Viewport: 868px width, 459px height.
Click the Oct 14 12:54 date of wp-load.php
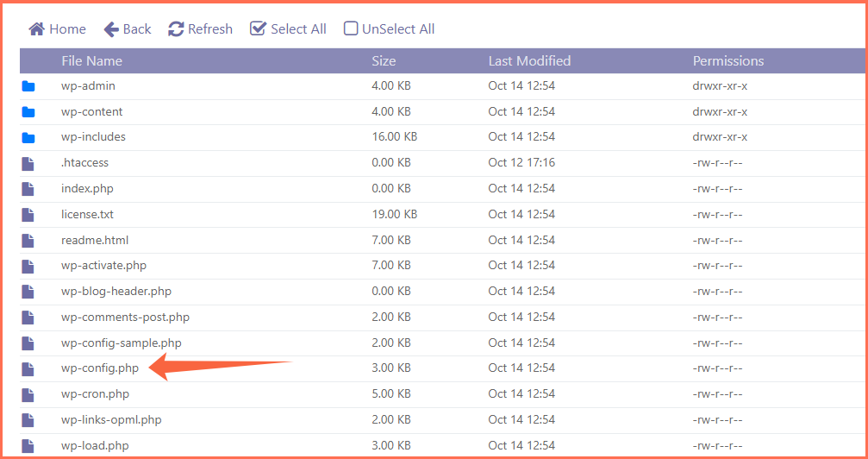click(x=521, y=446)
